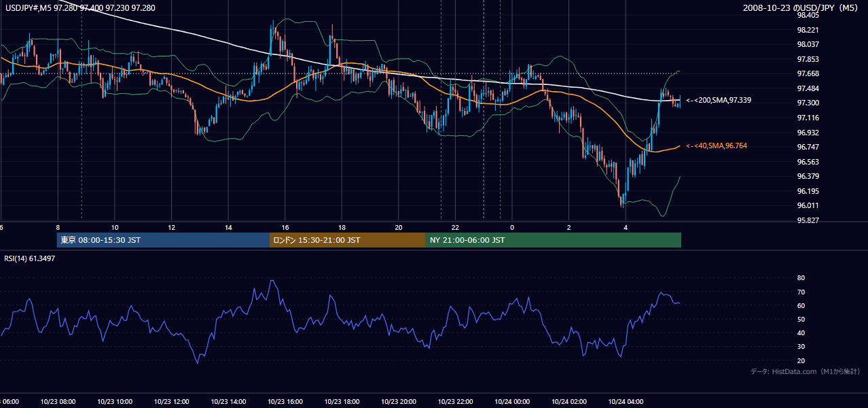This screenshot has height=408, width=868.
Task: Click hour tick 18 under price chart
Action: click(x=342, y=227)
